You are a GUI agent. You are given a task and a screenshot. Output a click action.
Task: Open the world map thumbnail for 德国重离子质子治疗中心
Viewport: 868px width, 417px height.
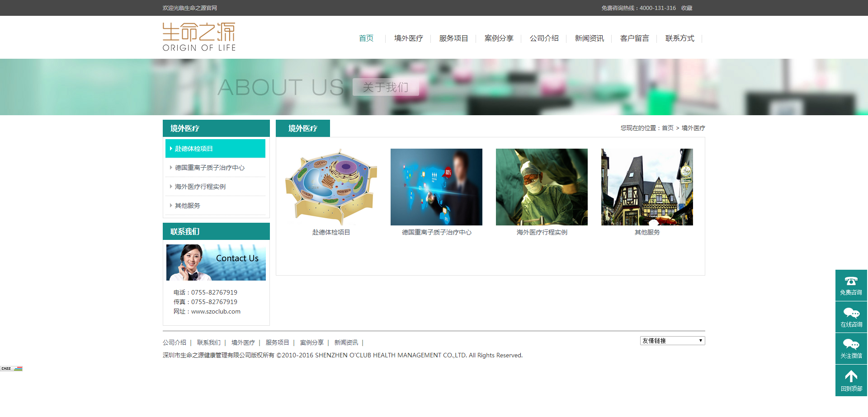coord(436,187)
